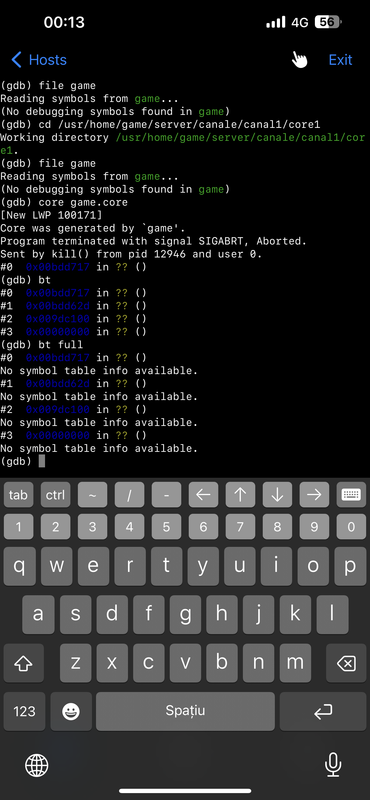Tap the tab key on toolbar

click(18, 495)
